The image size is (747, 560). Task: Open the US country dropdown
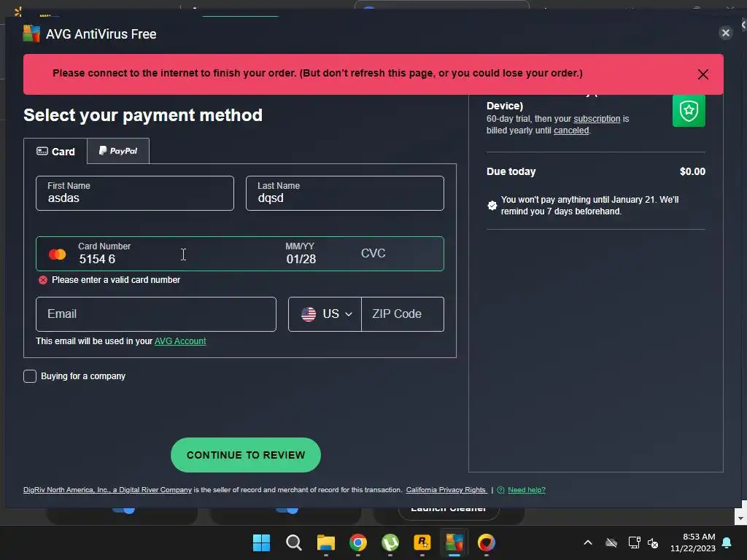pos(325,314)
